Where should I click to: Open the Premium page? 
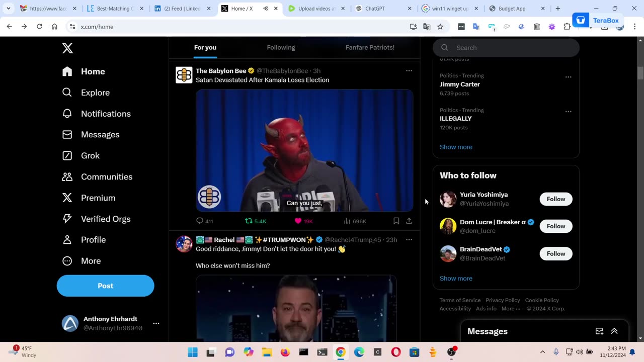coord(88,198)
